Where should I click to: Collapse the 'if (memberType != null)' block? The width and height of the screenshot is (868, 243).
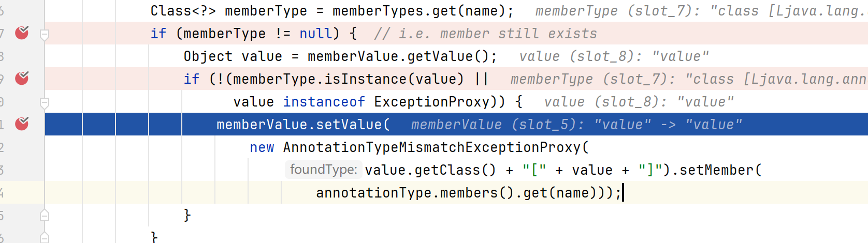45,35
